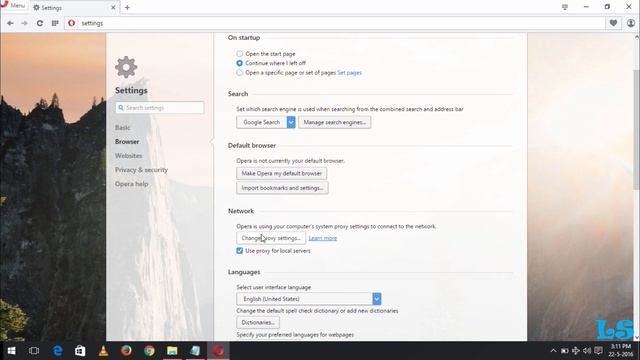640x360 pixels.
Task: Close the Settings tab
Action: pyautogui.click(x=113, y=8)
